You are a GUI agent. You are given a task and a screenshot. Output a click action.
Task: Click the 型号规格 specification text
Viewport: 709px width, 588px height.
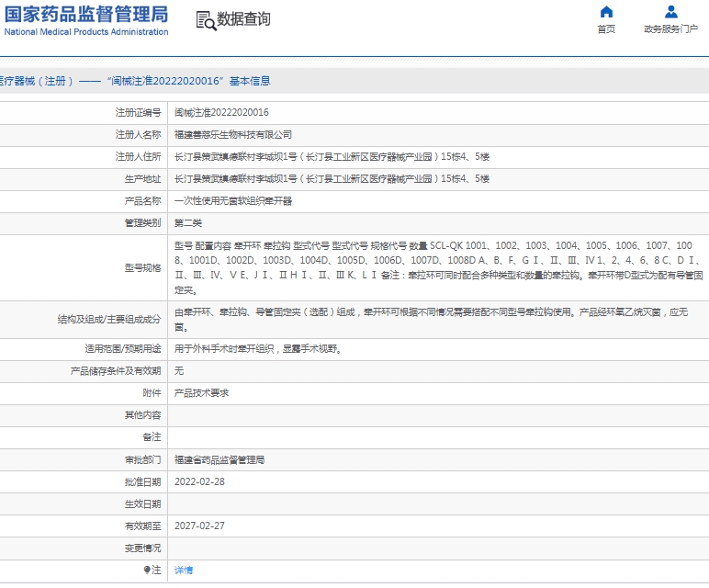click(x=439, y=267)
